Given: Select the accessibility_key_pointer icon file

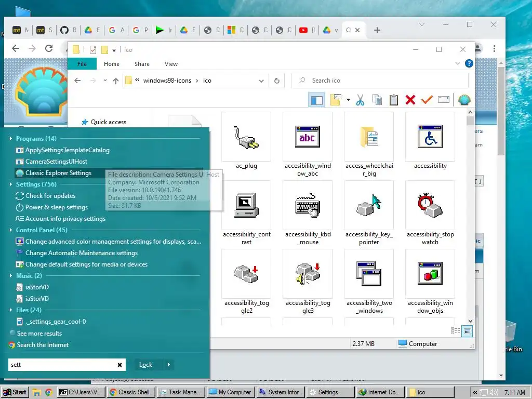Looking at the screenshot, I should point(369,214).
